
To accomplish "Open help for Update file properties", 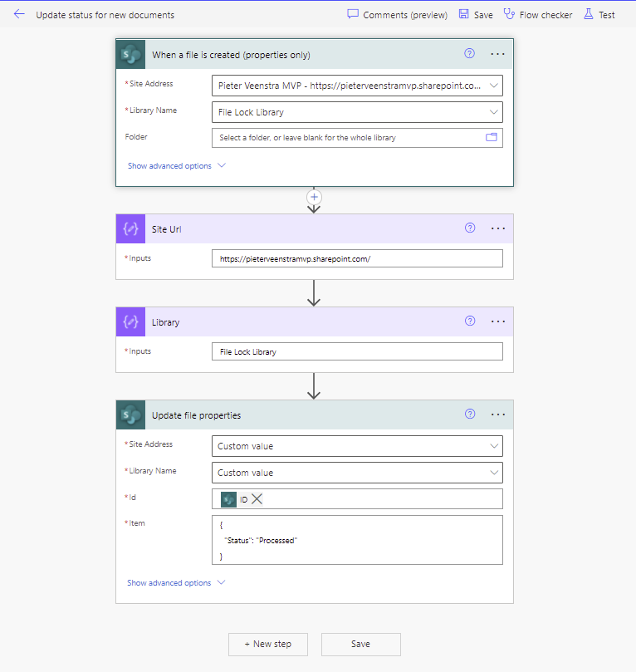I will coord(470,414).
